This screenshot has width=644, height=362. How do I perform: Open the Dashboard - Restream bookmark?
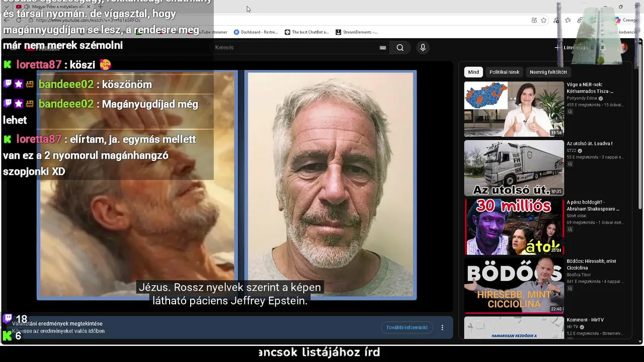(x=256, y=32)
